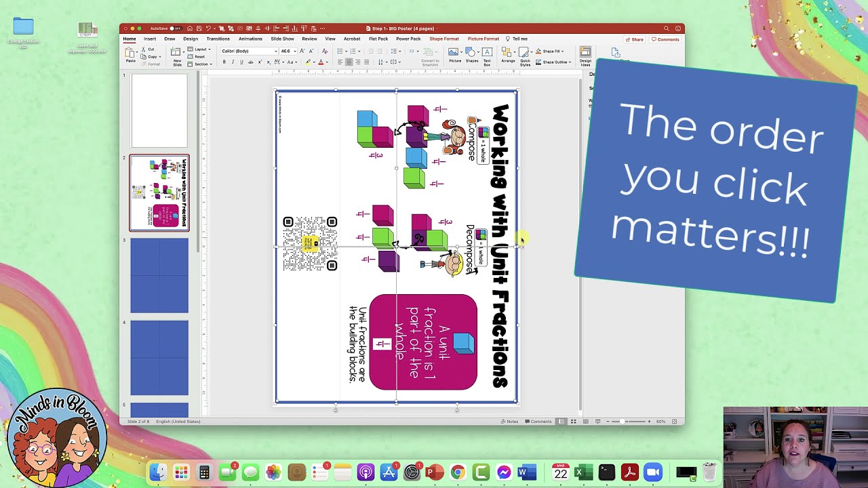Click the zoom slider handle

[x=622, y=422]
